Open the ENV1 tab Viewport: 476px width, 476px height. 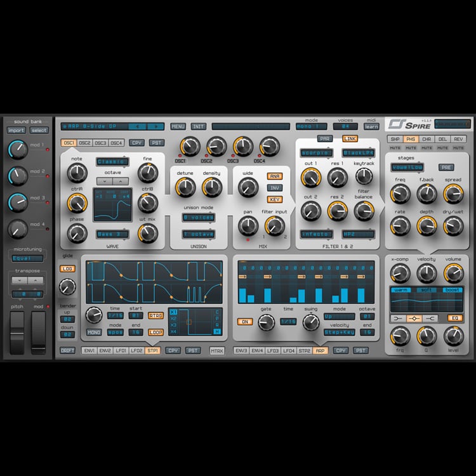click(89, 350)
